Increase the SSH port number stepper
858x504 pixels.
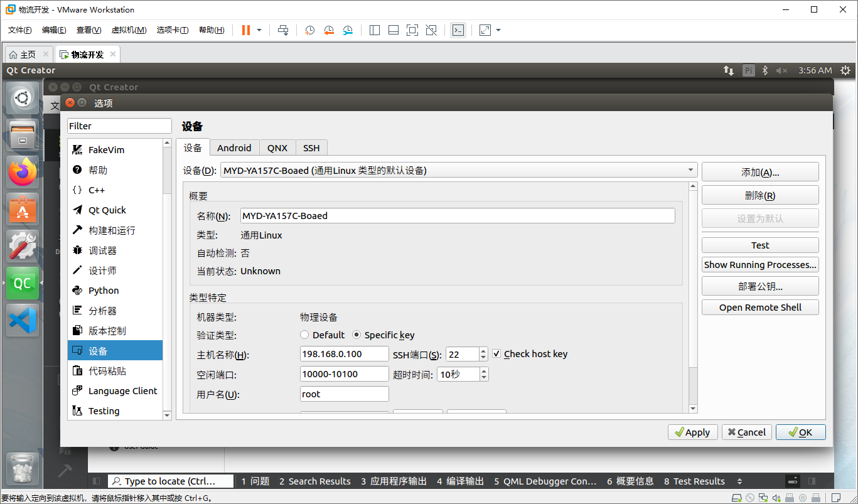483,351
